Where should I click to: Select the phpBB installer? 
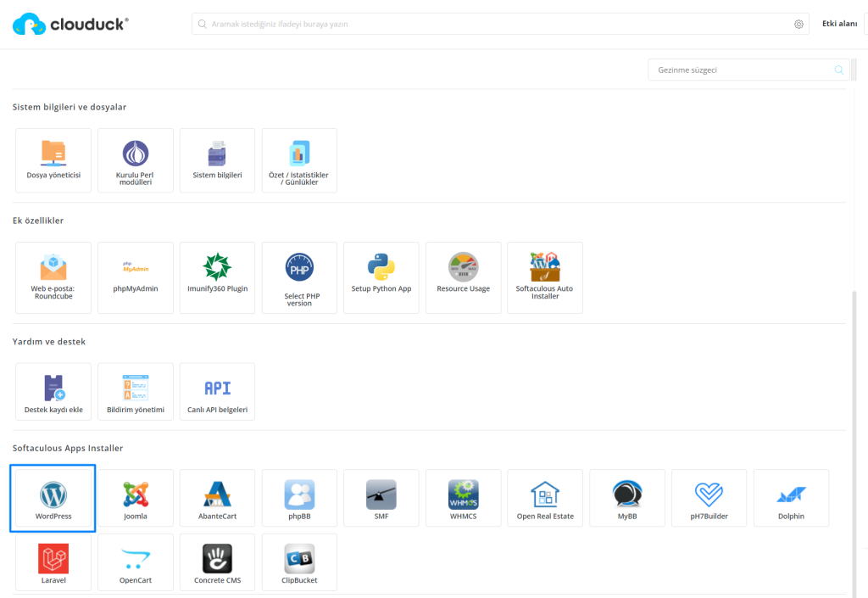(x=299, y=498)
